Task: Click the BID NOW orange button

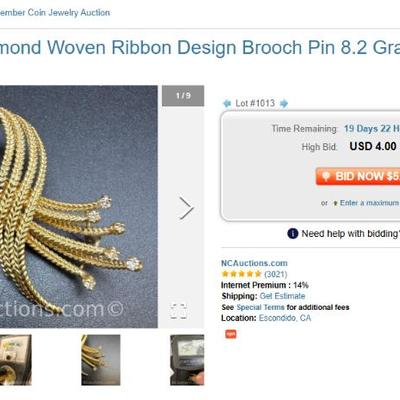Action: 358,176
